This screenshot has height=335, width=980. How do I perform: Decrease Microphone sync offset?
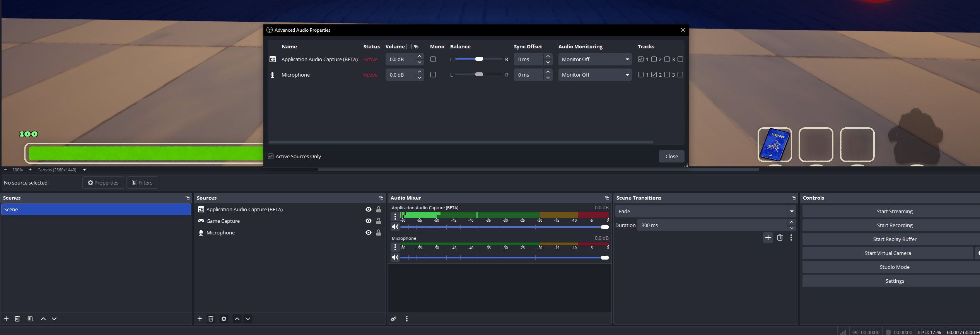pyautogui.click(x=548, y=78)
